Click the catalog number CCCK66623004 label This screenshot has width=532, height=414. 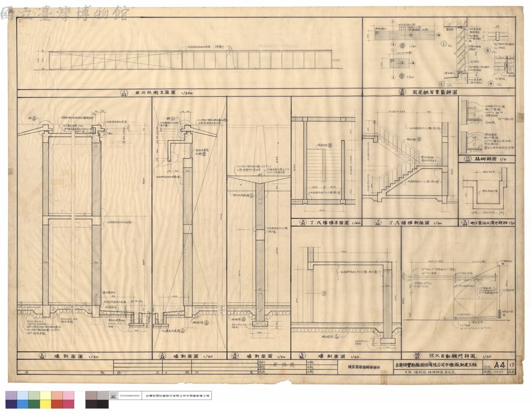coord(130,396)
